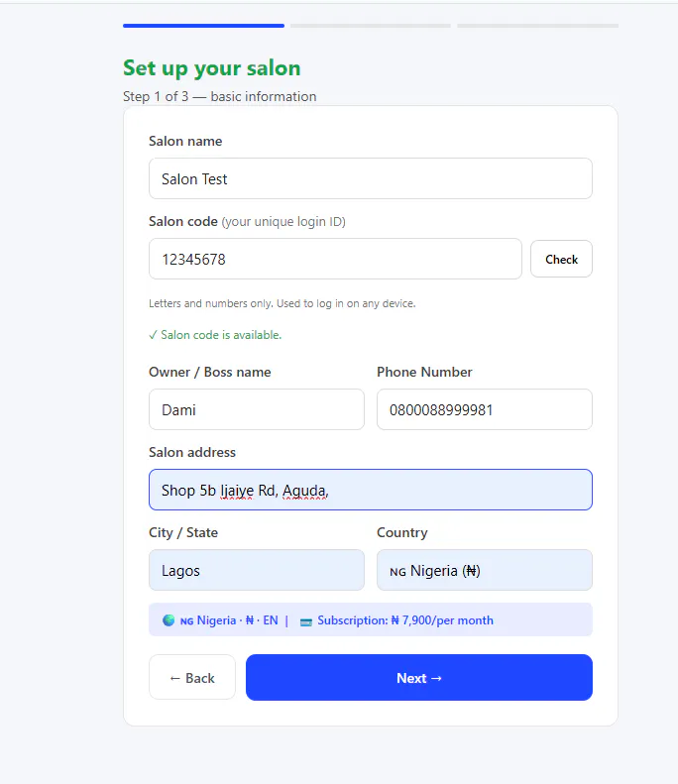Focus the Salon name input field
This screenshot has height=784, width=678.
pyautogui.click(x=371, y=178)
